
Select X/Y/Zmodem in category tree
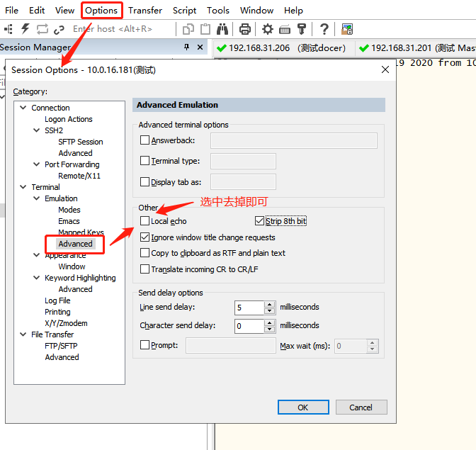point(66,323)
